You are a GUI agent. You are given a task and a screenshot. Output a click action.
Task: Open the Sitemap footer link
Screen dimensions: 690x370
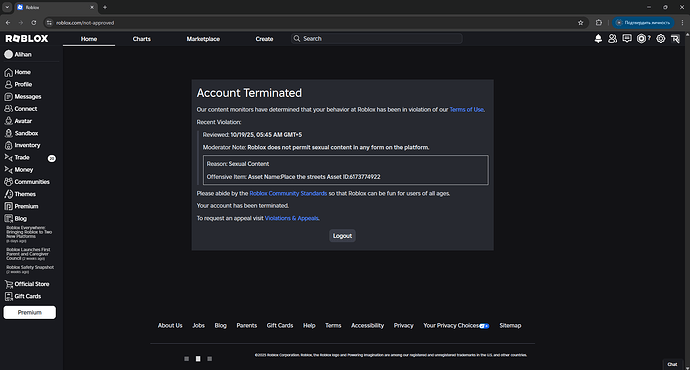510,326
